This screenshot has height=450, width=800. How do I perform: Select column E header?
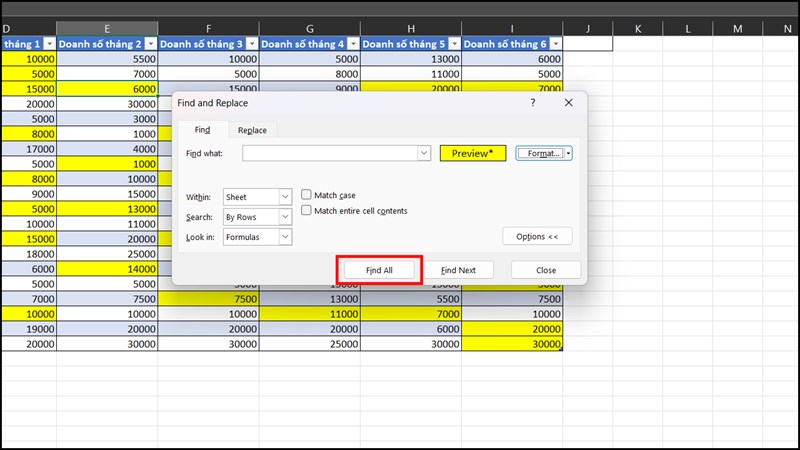(x=107, y=29)
